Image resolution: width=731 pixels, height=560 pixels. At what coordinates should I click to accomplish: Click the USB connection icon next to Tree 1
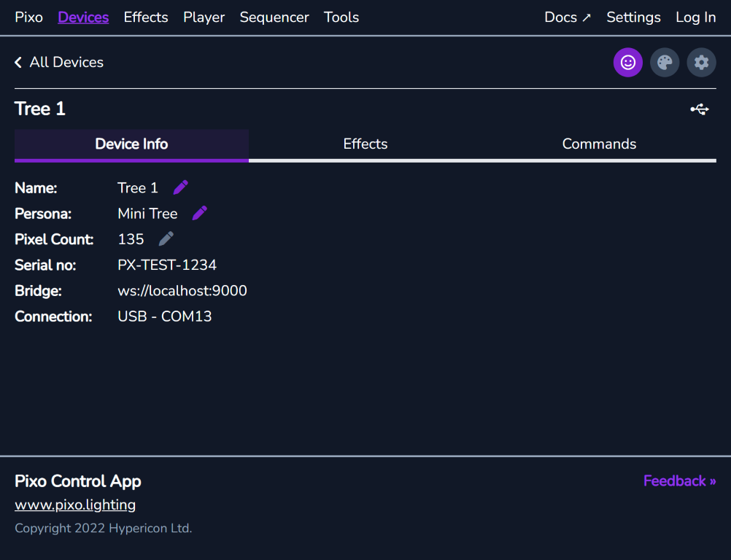[699, 109]
